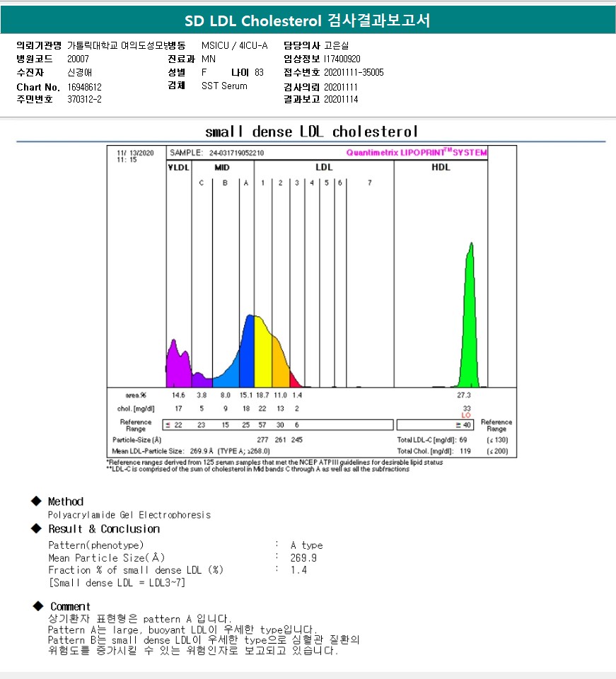Click the small dense LDL fraction '1.4'
This screenshot has width=616, height=679.
(x=298, y=570)
